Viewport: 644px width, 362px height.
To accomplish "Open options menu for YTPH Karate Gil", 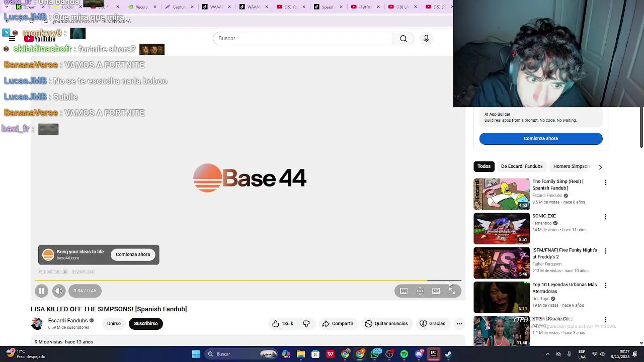I will [x=606, y=320].
